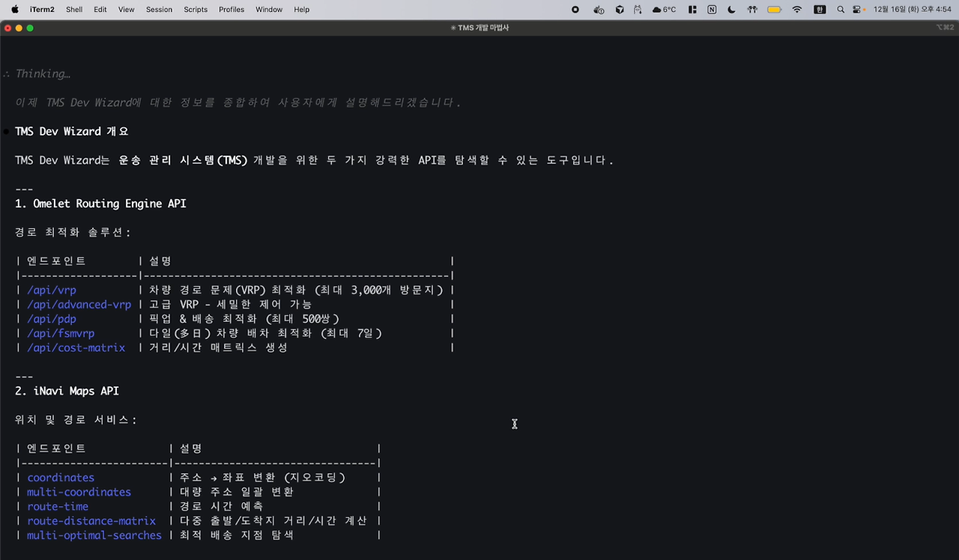Click the multi-coordinates endpoint
This screenshot has height=560, width=959.
tap(79, 492)
